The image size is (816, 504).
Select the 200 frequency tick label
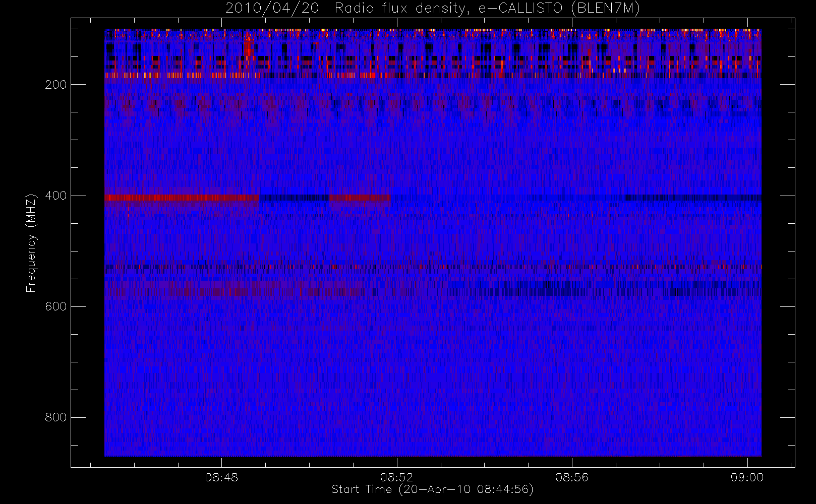tap(56, 85)
